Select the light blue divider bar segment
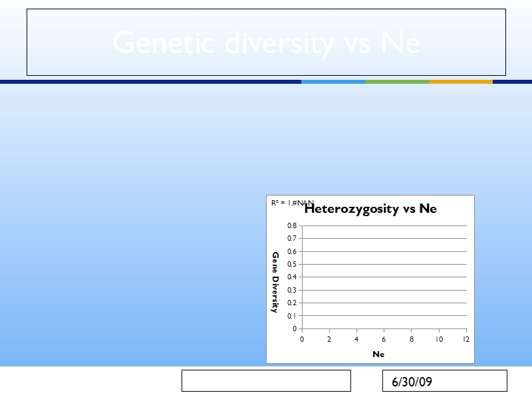532x399 pixels. pyautogui.click(x=333, y=82)
